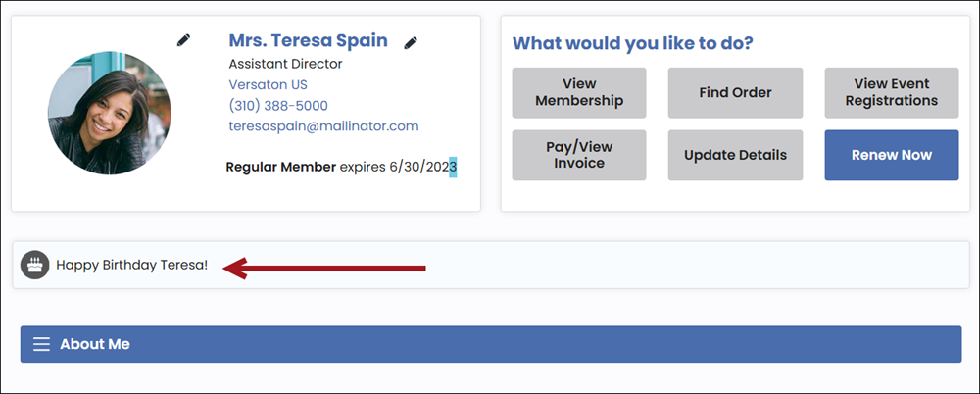Click the Mrs. Teresa Spain name heading

[308, 40]
